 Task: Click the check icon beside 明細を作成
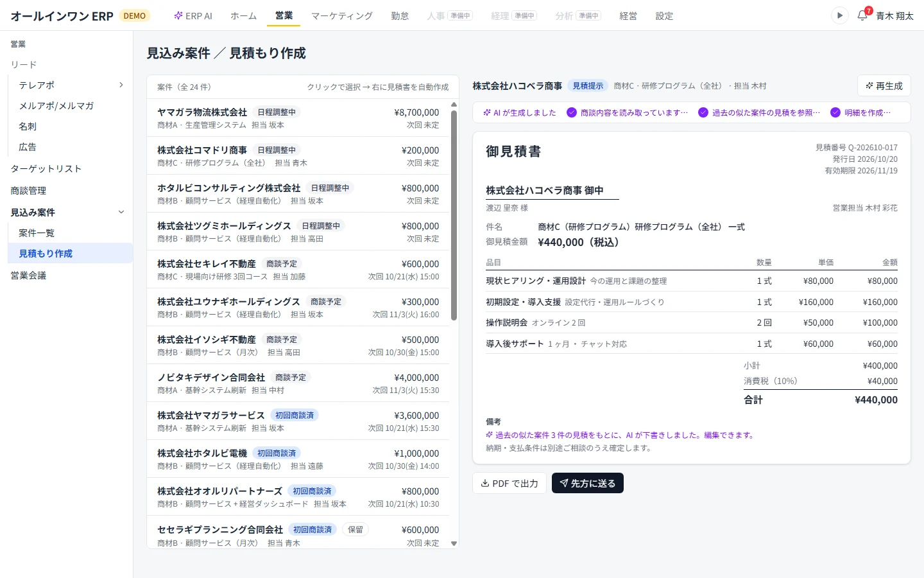(835, 112)
